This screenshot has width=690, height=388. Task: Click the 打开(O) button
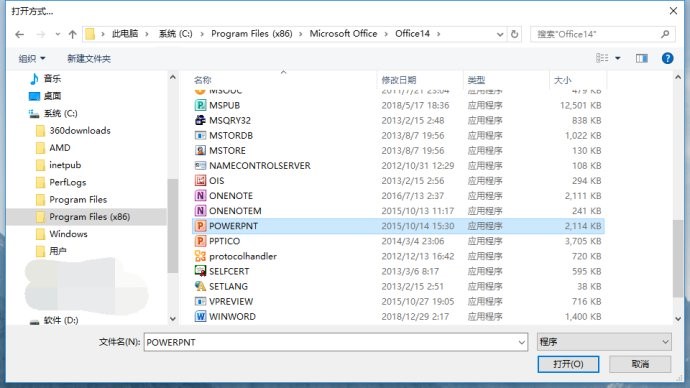coord(568,364)
